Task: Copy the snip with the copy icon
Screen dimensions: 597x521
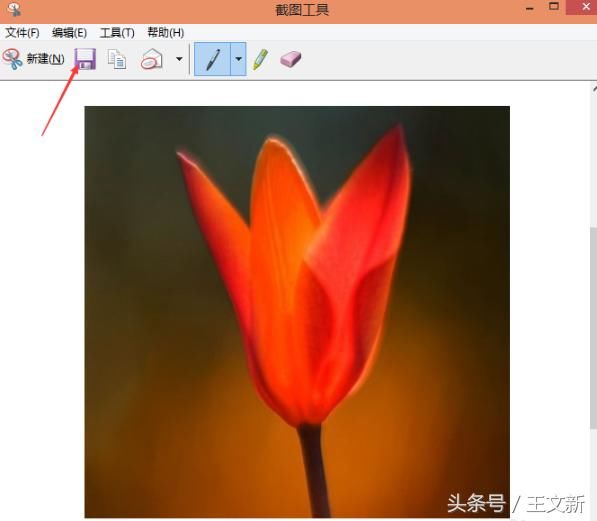Action: [117, 59]
